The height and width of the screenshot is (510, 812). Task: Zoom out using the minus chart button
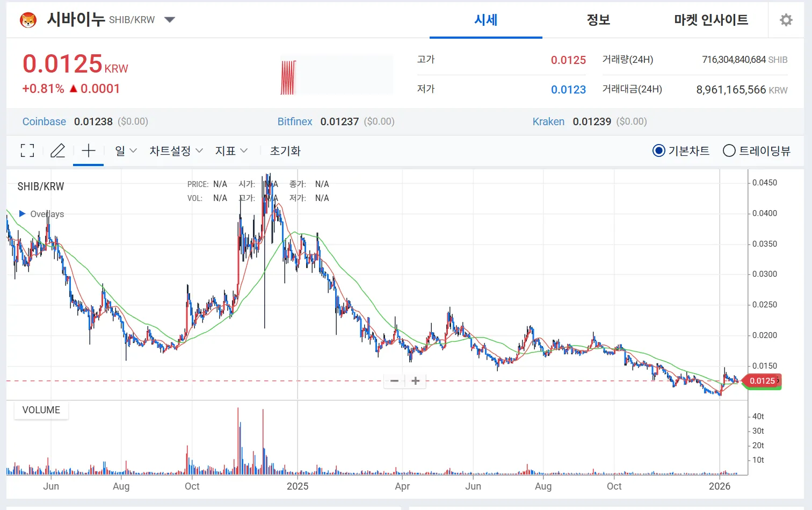(394, 380)
